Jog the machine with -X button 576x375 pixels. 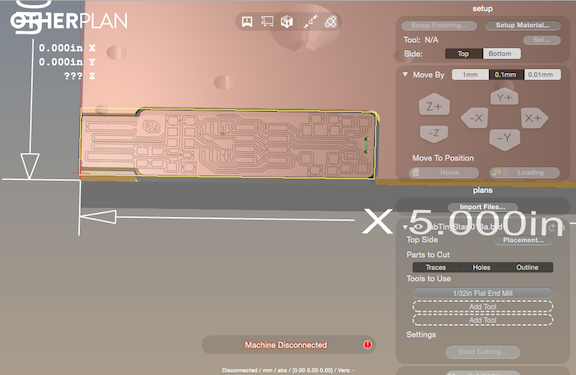pyautogui.click(x=475, y=118)
